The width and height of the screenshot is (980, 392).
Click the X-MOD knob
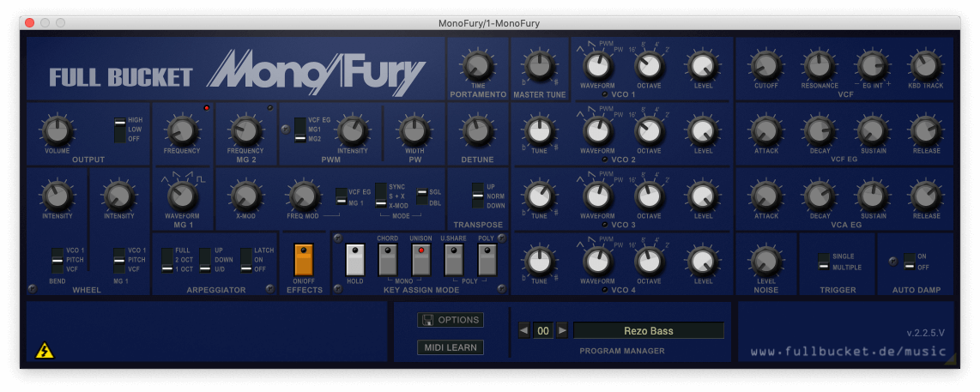click(245, 196)
